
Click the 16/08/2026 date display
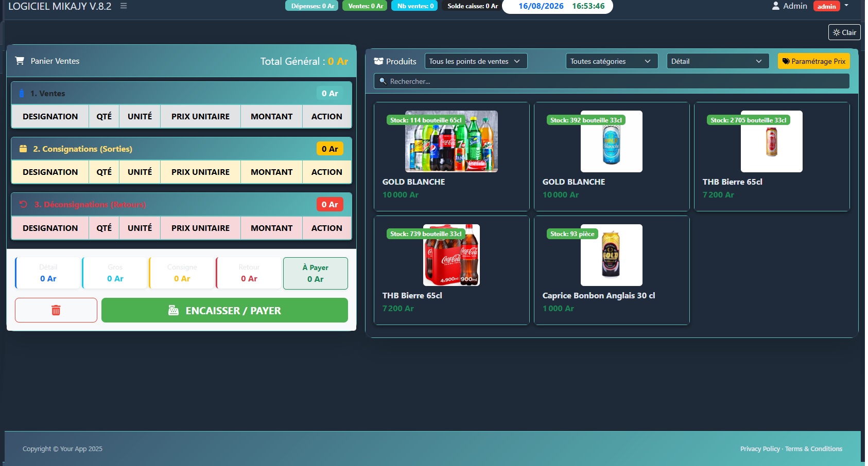click(541, 6)
